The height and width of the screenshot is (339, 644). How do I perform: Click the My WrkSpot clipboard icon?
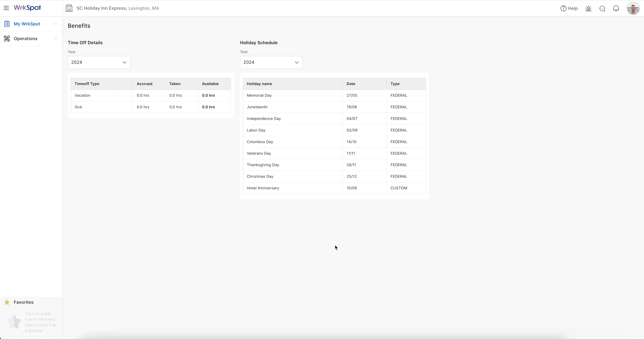click(x=7, y=24)
